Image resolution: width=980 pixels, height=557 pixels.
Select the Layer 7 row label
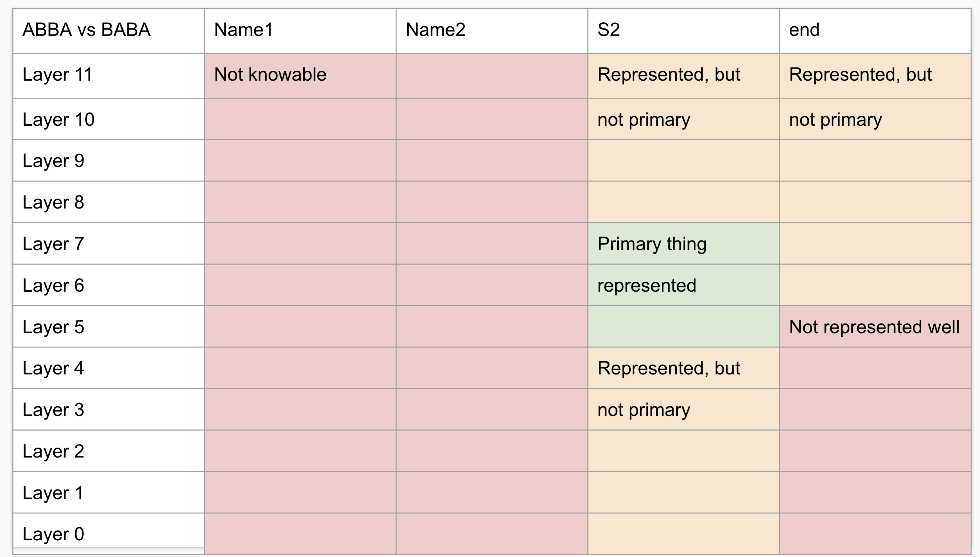[x=53, y=244]
